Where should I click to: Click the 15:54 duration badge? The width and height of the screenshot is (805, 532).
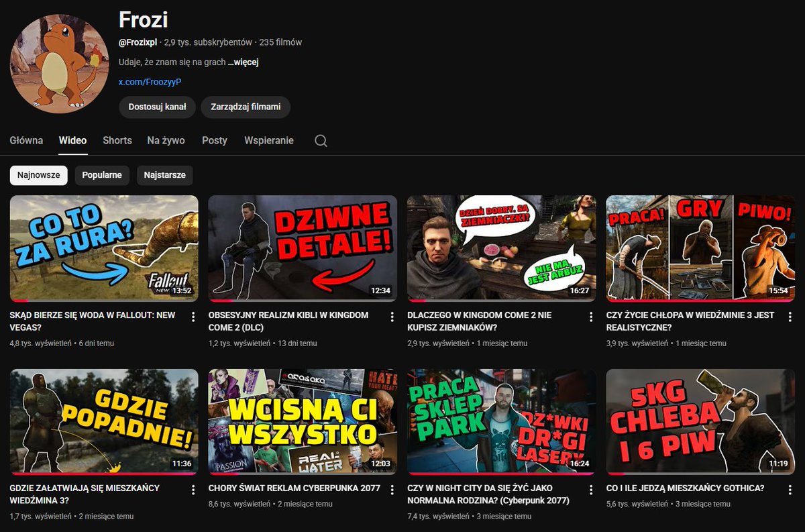click(778, 291)
